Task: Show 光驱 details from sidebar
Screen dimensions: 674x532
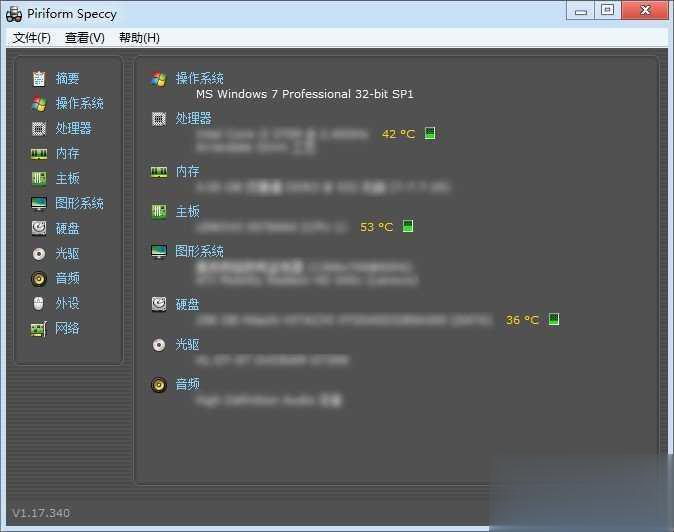Action: 67,254
